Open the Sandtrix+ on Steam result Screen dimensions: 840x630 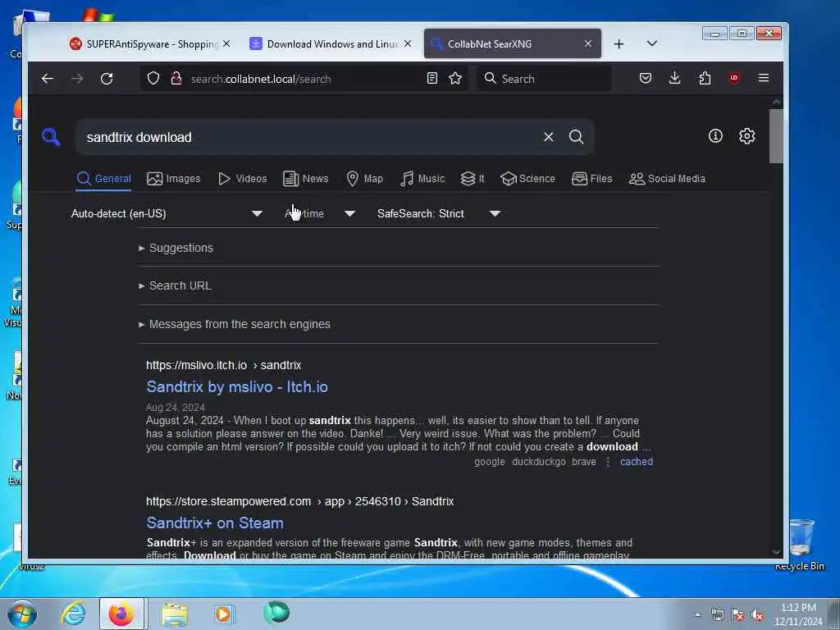(x=215, y=523)
